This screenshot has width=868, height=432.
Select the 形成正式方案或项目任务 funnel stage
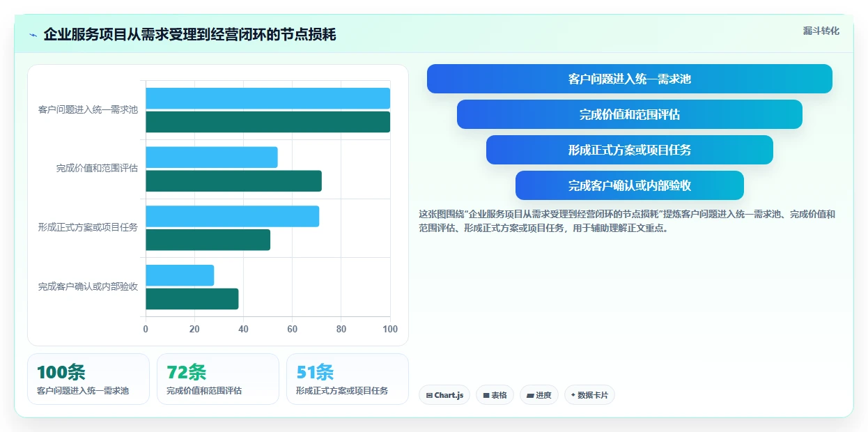tap(629, 150)
